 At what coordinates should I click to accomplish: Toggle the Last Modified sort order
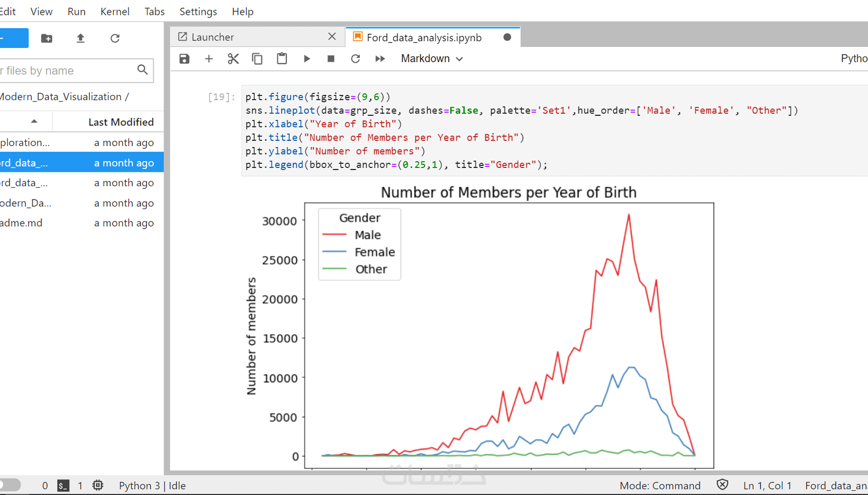121,121
